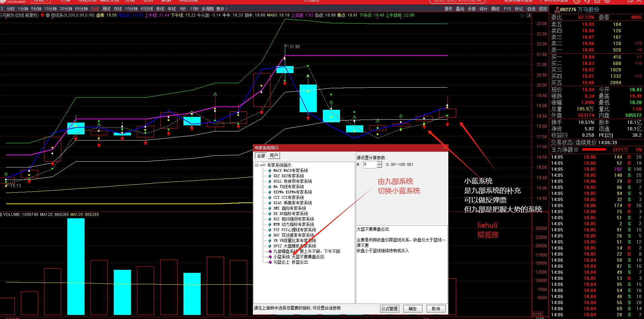Viewport: 644px width, 319px height.
Task: Click the 卖一 price 18.85
Action: 588,50
